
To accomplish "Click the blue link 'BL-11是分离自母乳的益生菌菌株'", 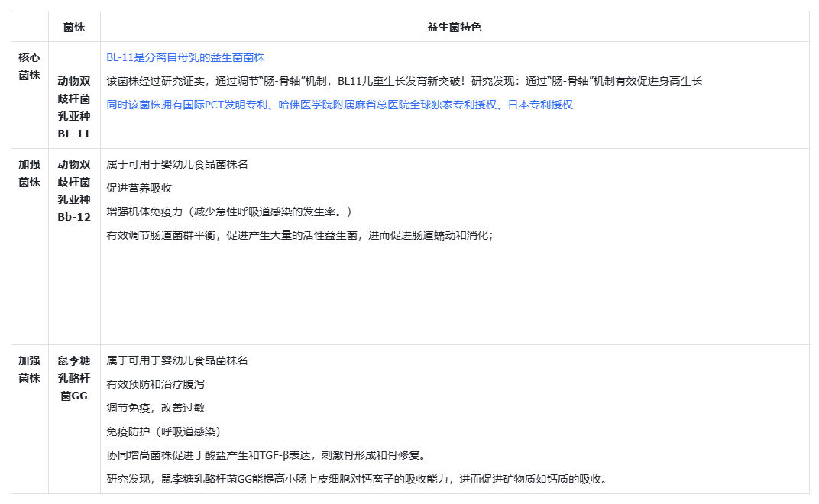I will [186, 57].
